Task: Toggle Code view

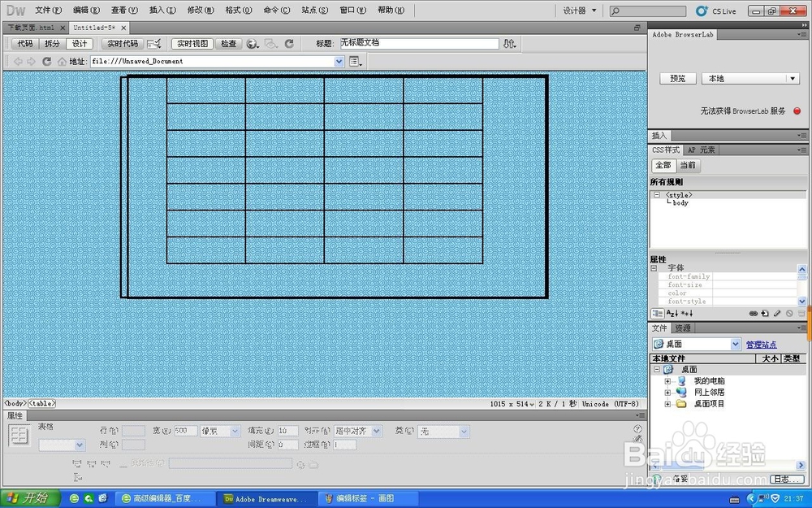Action: pos(25,44)
